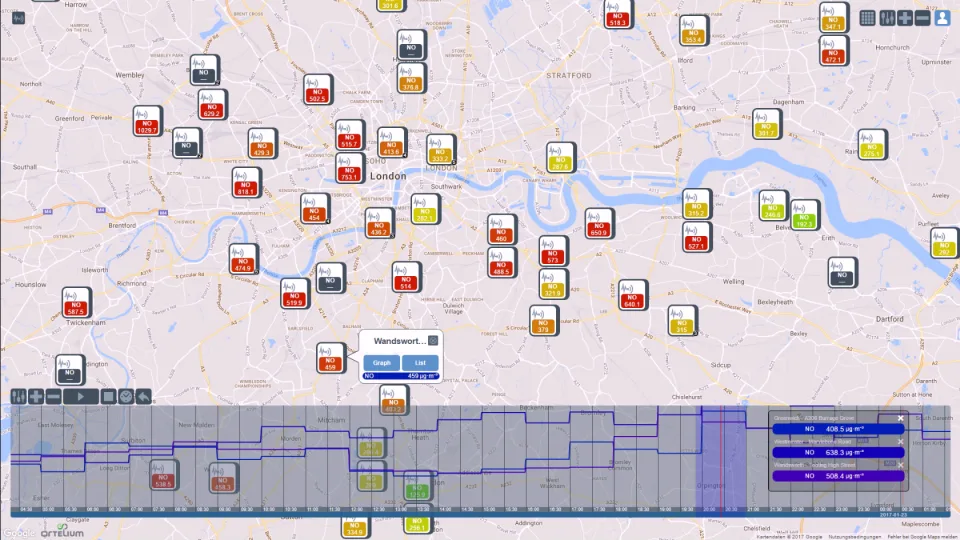Open map settings sliders icon top right
Viewport: 960px width, 540px height.
pos(887,18)
